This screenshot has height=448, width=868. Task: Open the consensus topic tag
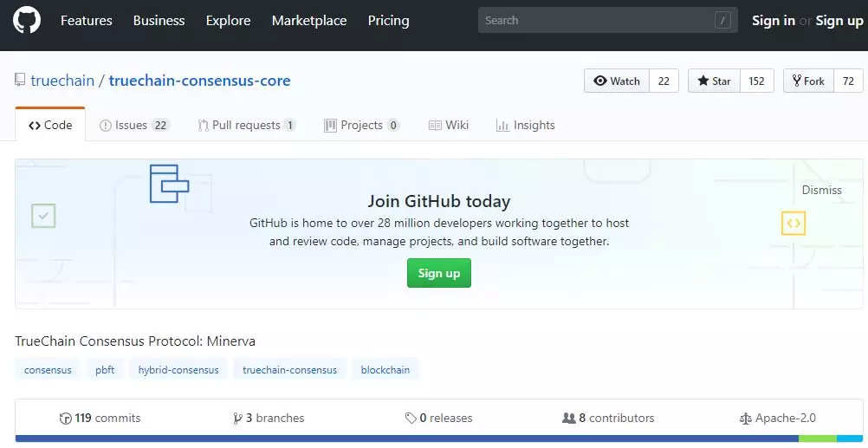48,369
